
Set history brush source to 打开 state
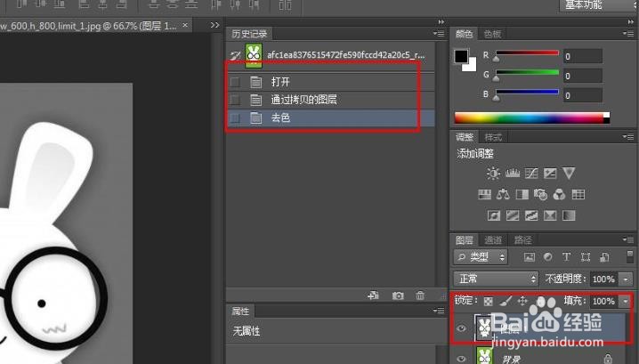tap(235, 82)
